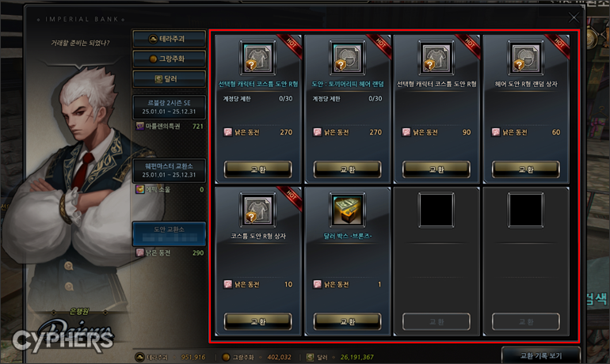Close the Imperial Bank window
This screenshot has width=610, height=364.
[574, 17]
